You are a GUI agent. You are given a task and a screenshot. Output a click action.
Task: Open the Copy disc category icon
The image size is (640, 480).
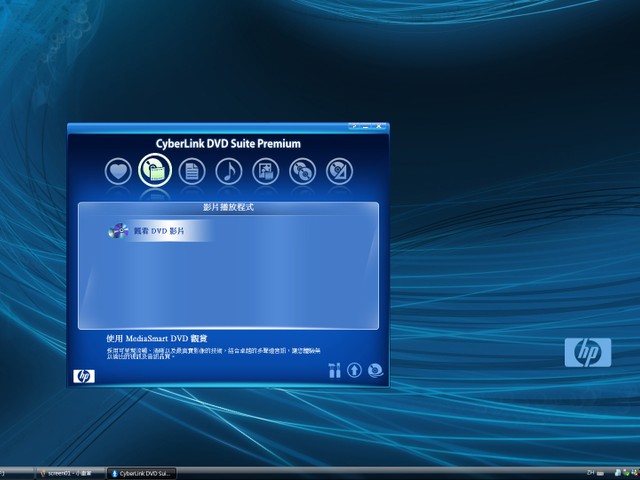pos(302,171)
